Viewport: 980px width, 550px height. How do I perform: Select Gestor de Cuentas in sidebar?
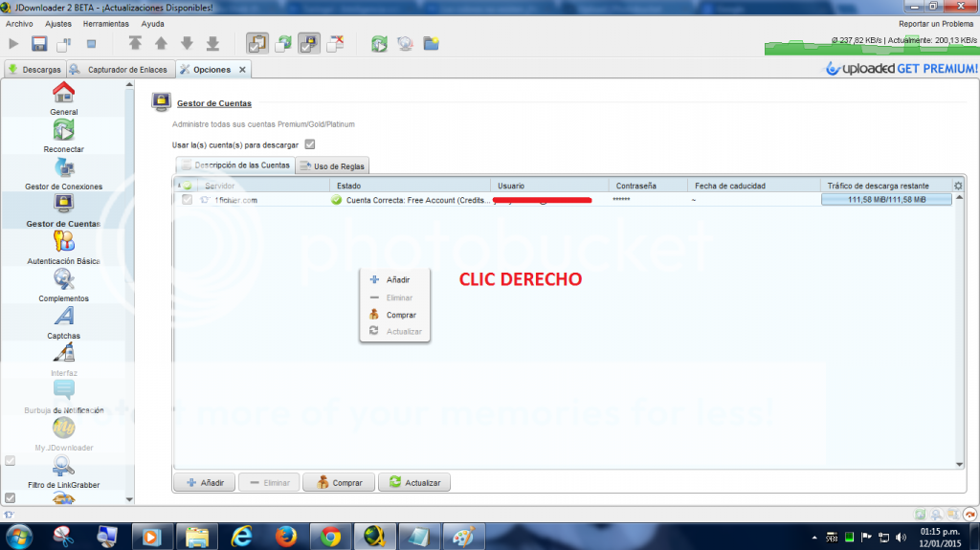(x=64, y=211)
